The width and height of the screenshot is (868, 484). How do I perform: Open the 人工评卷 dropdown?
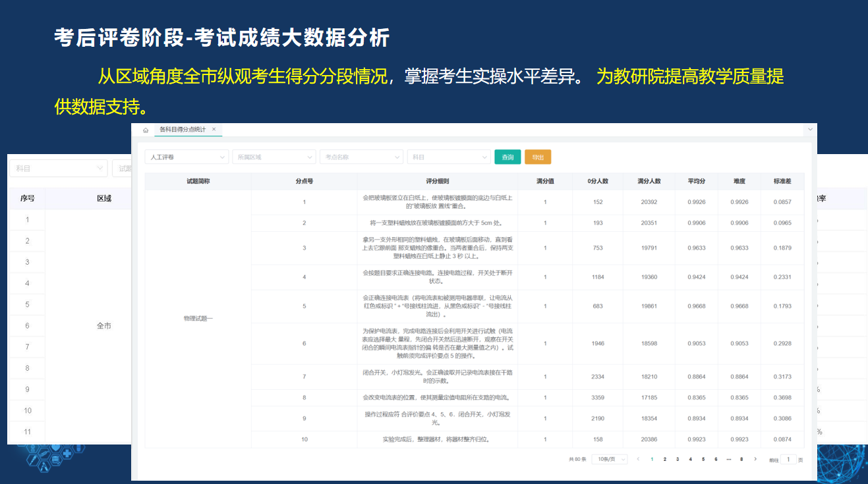pyautogui.click(x=187, y=157)
